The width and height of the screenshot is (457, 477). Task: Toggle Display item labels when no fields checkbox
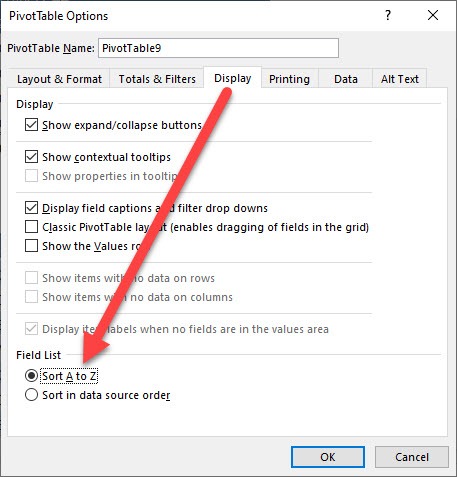coord(31,329)
